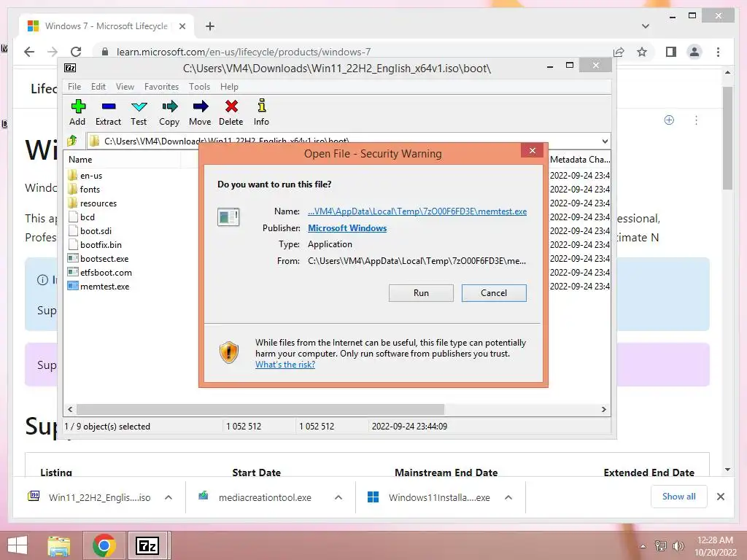The height and width of the screenshot is (560, 747).
Task: Open the Favorites menu in 7-Zip
Action: tap(161, 87)
